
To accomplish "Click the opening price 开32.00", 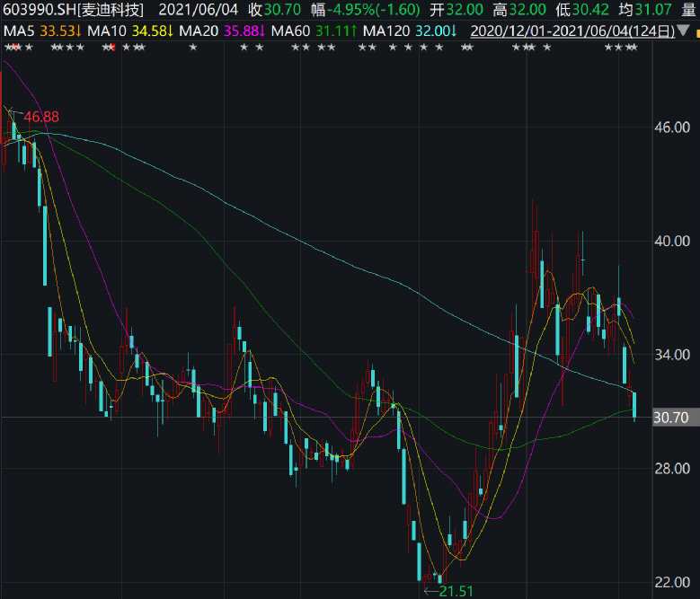I will tap(456, 9).
